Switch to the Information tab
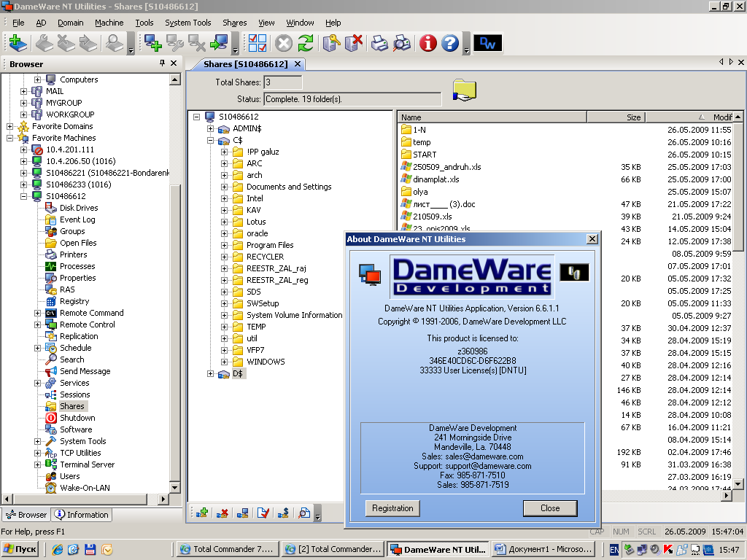The height and width of the screenshot is (560, 747). [x=82, y=515]
